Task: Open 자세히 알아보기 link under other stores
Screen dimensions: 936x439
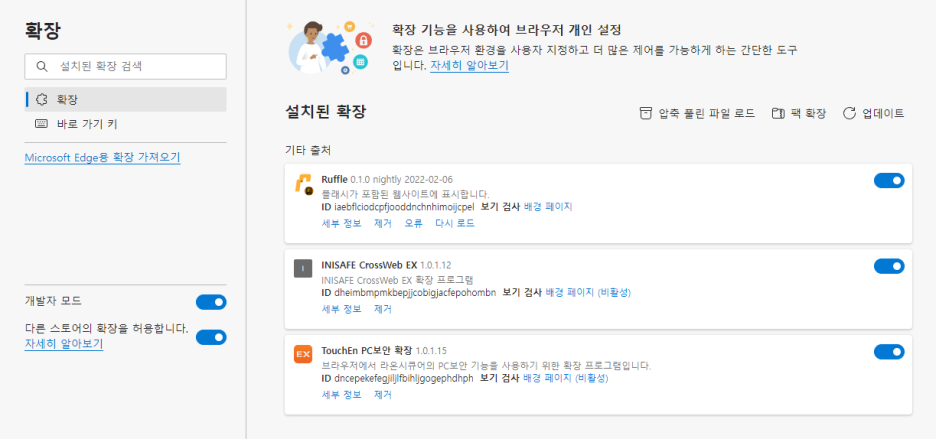Action: pos(64,344)
